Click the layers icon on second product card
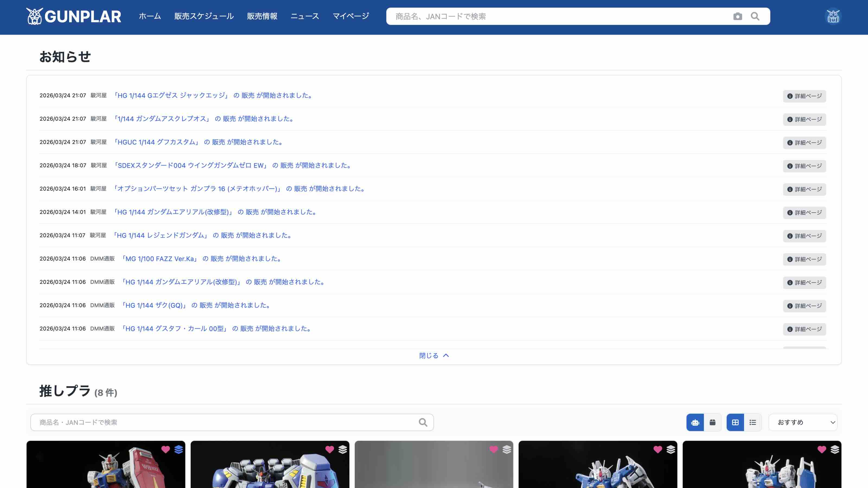The image size is (868, 488). click(343, 449)
